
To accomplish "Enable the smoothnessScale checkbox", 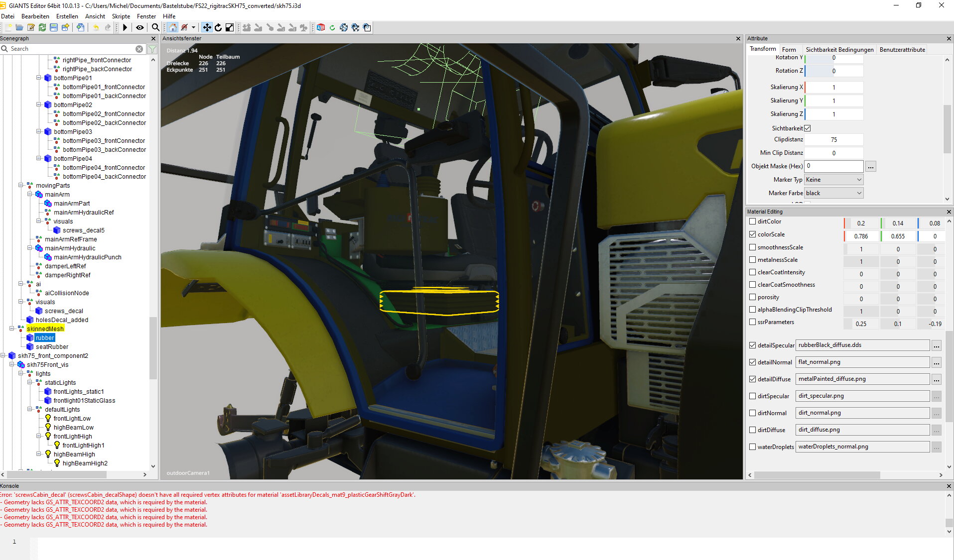I will tap(753, 247).
